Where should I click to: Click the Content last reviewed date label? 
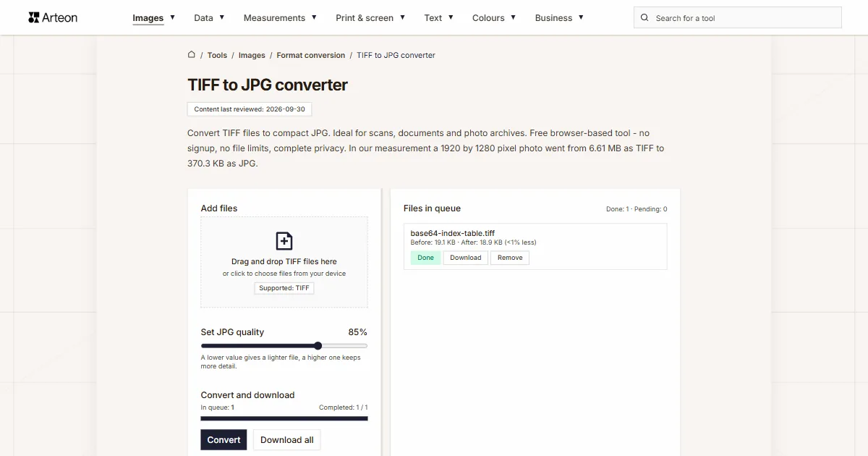pyautogui.click(x=250, y=109)
